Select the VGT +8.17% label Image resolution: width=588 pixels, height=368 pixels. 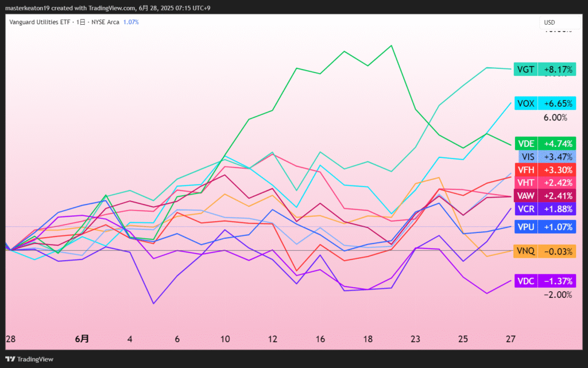(x=544, y=69)
